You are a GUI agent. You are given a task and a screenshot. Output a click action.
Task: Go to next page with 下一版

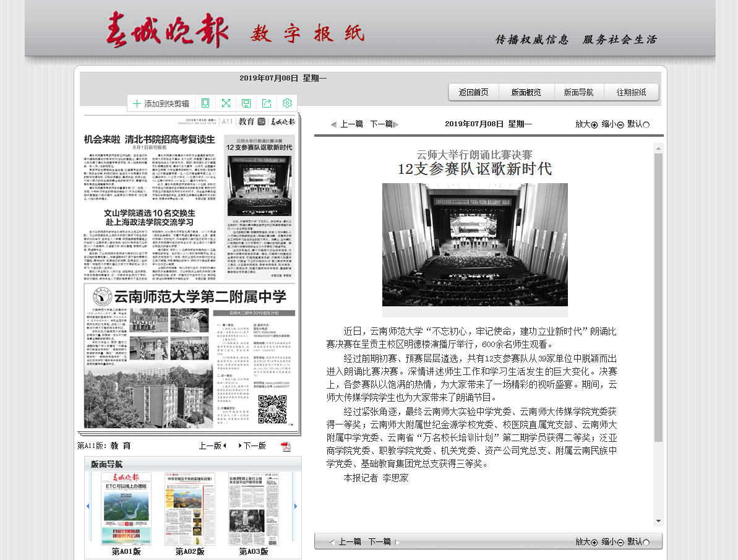[x=252, y=446]
